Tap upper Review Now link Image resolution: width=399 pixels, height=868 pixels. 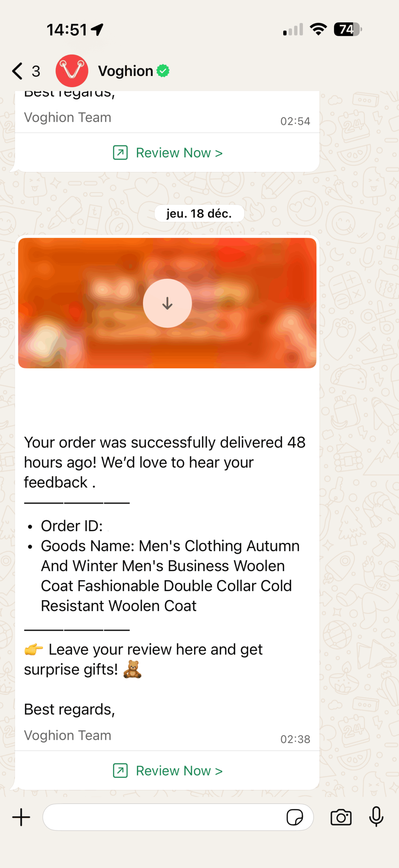(x=168, y=153)
